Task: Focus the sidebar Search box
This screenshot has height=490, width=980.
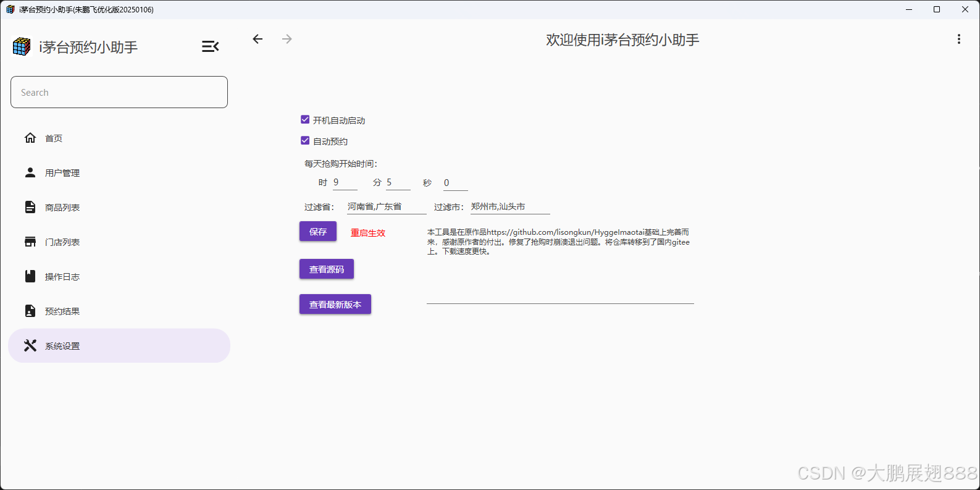Action: [x=119, y=92]
